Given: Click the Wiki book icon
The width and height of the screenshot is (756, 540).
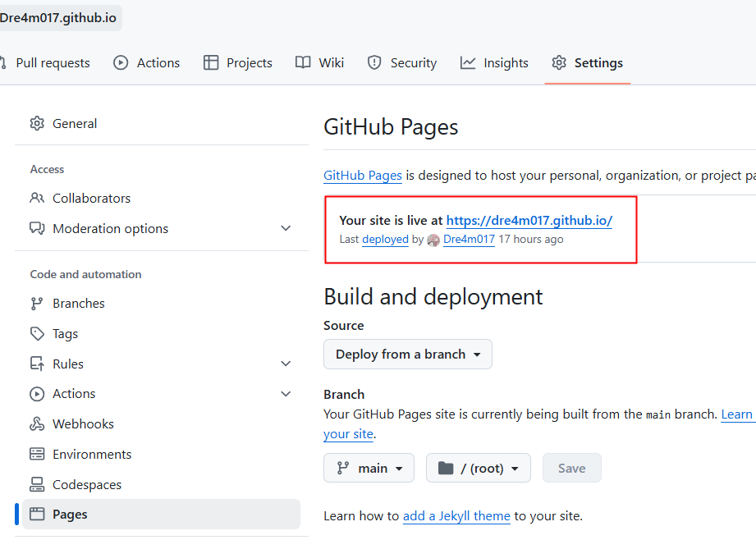Looking at the screenshot, I should [x=303, y=62].
